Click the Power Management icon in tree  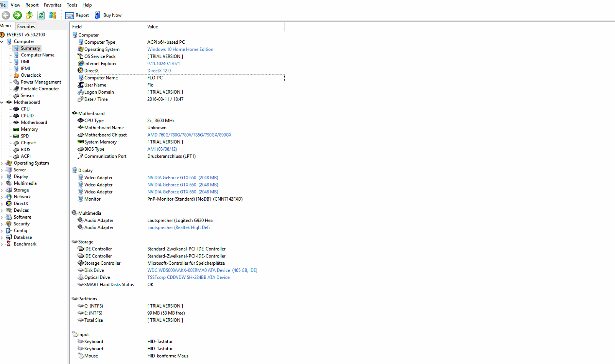tap(16, 82)
